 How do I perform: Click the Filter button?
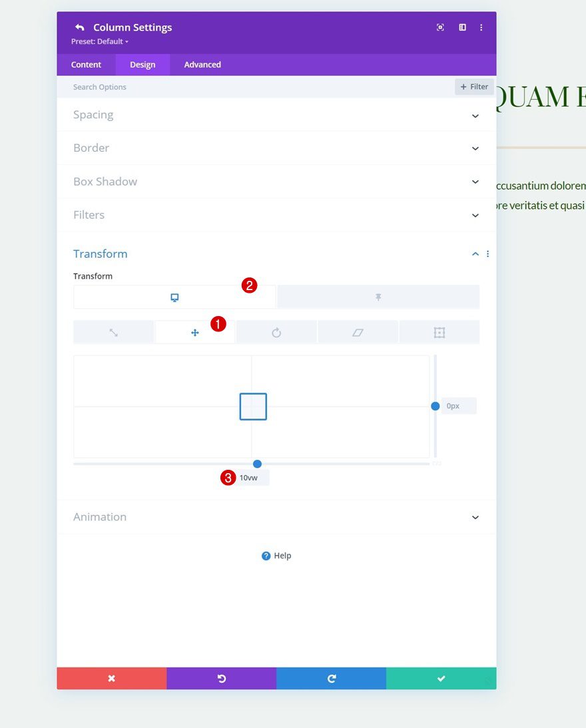[x=473, y=87]
